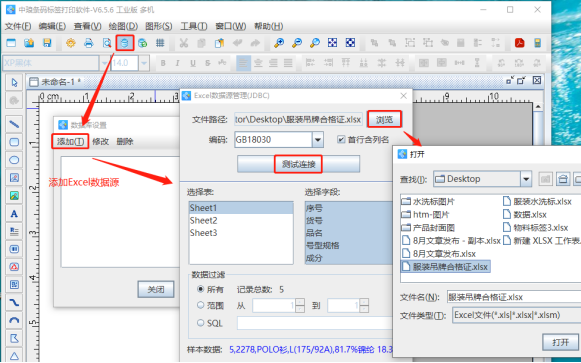The image size is (581, 363).
Task: Click the 文件名(N) input field
Action: coord(514,297)
